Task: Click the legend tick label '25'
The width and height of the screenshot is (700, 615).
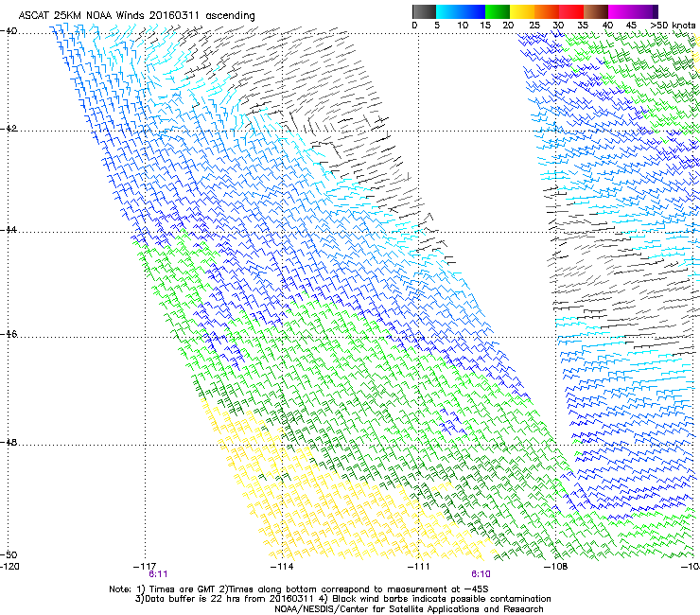Action: point(534,26)
